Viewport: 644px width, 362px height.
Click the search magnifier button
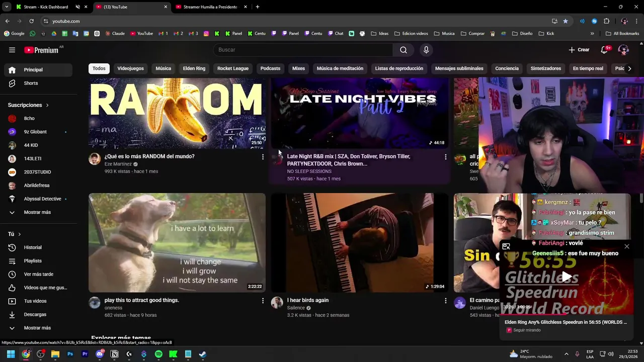point(404,50)
